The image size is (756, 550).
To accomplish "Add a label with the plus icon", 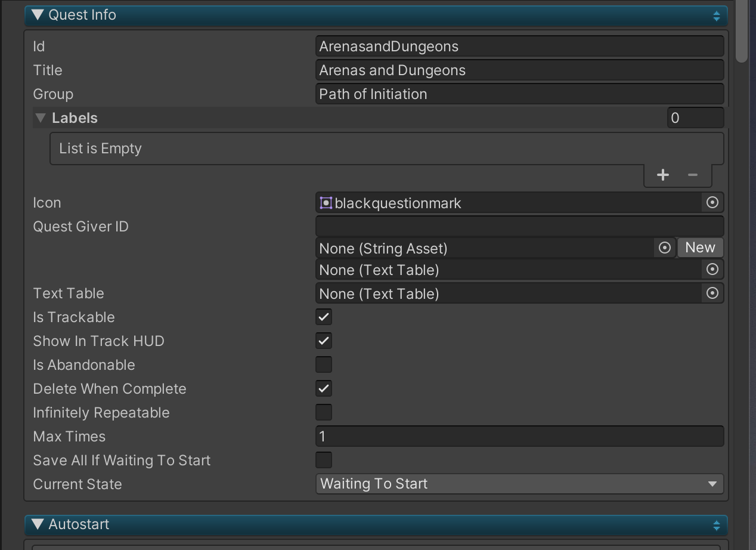I will click(x=662, y=175).
